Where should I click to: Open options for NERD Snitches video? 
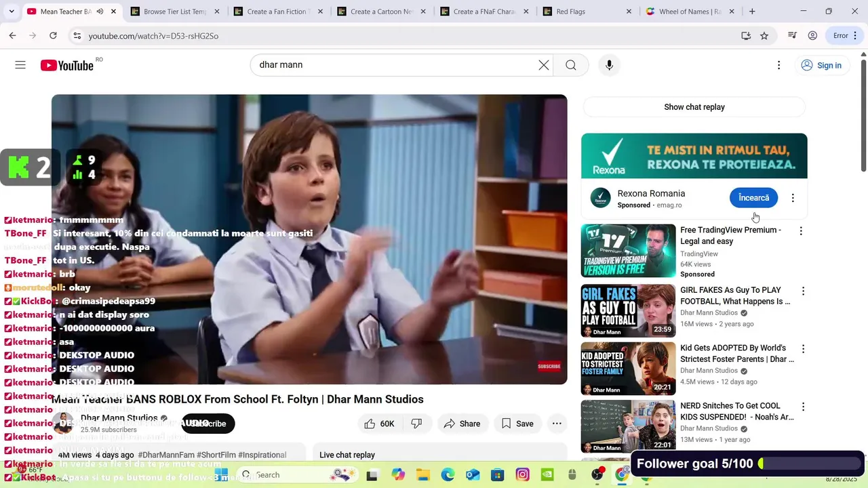[803, 407]
